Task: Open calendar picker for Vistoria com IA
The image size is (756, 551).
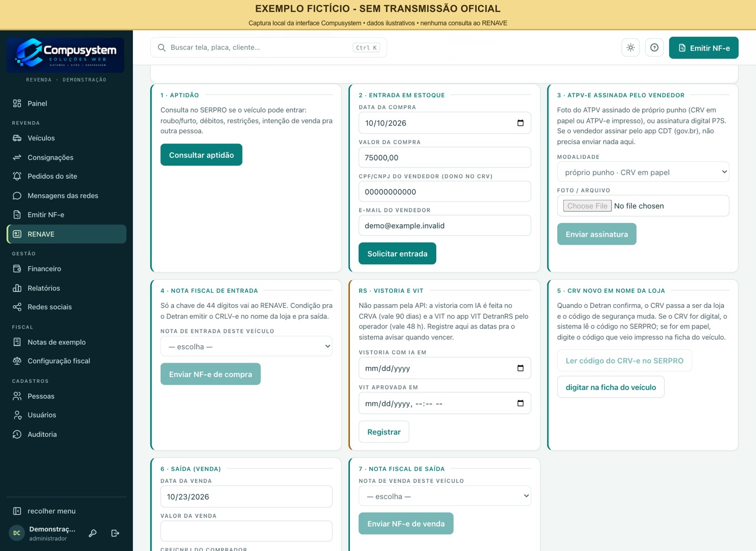Action: click(521, 368)
